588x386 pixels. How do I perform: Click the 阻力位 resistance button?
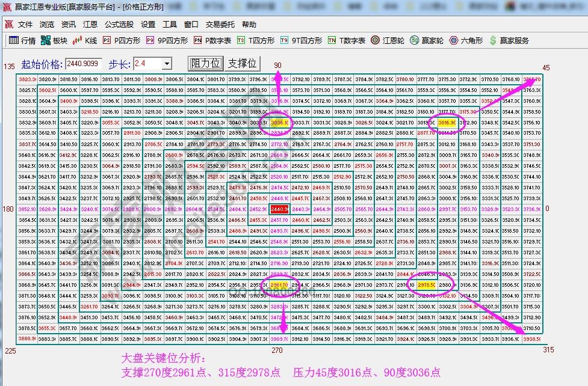(x=205, y=64)
